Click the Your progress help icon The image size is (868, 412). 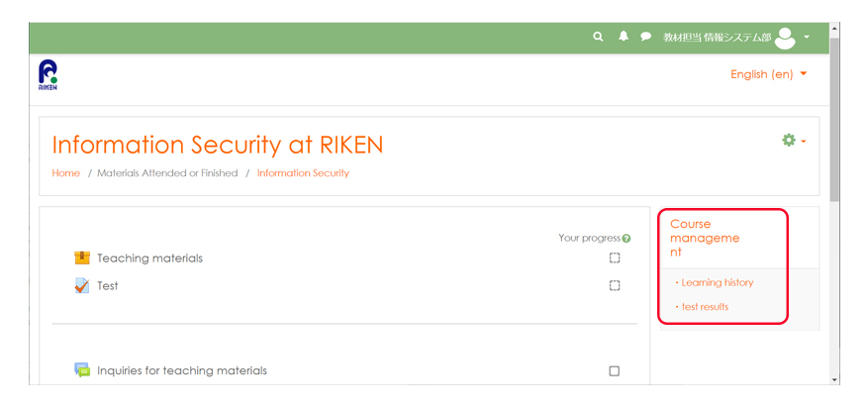coord(627,239)
